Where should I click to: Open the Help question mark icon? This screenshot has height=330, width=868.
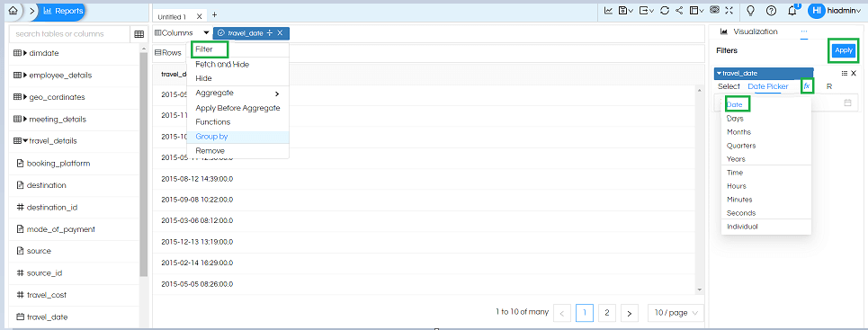tap(771, 10)
